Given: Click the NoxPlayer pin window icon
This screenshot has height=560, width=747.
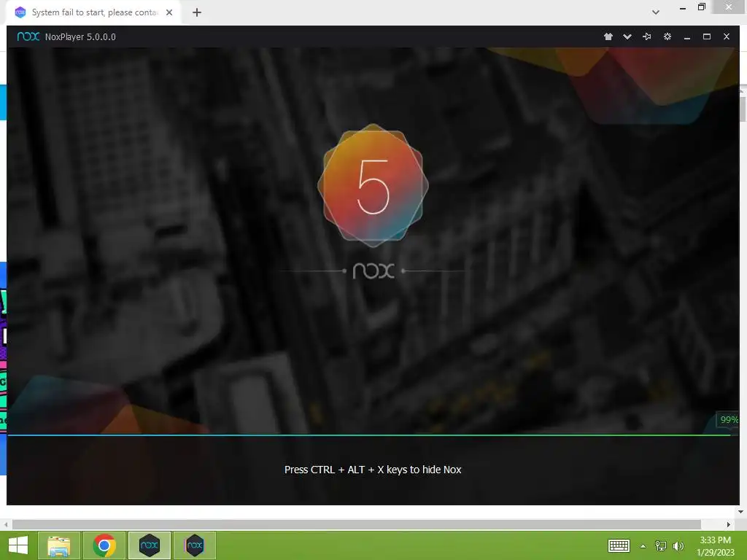Looking at the screenshot, I should pos(646,36).
